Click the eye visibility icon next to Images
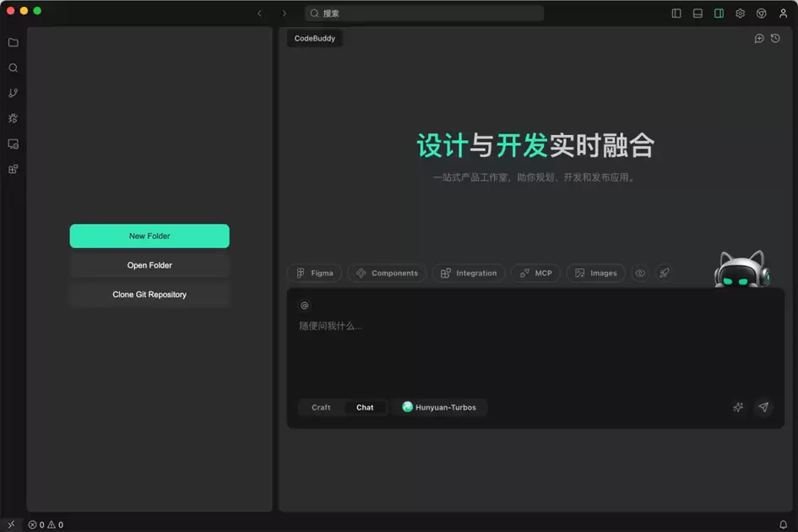Viewport: 798px width, 532px height. point(639,273)
